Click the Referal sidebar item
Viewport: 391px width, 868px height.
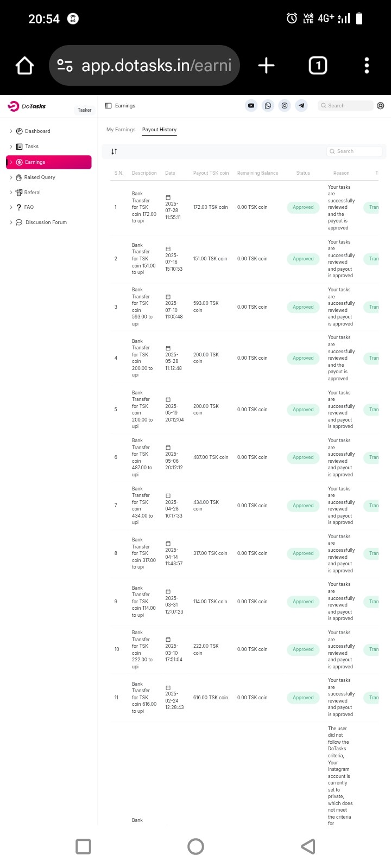coord(32,193)
